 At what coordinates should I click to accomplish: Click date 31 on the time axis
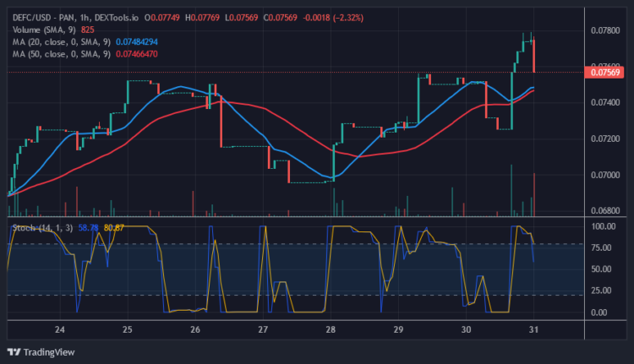[x=533, y=329]
